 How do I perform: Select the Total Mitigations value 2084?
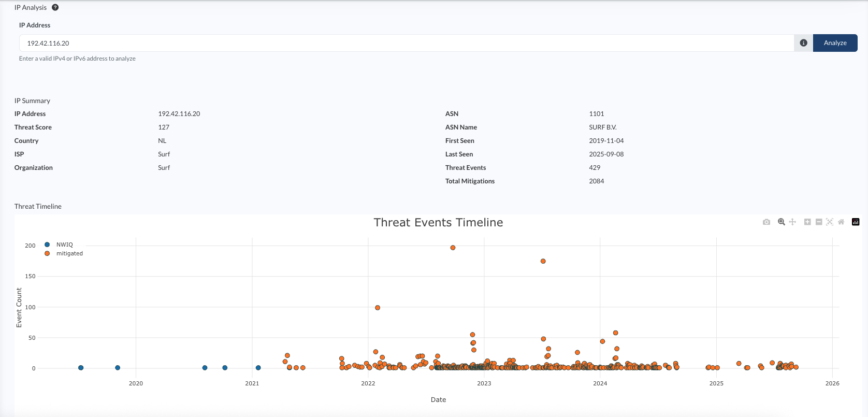[596, 181]
